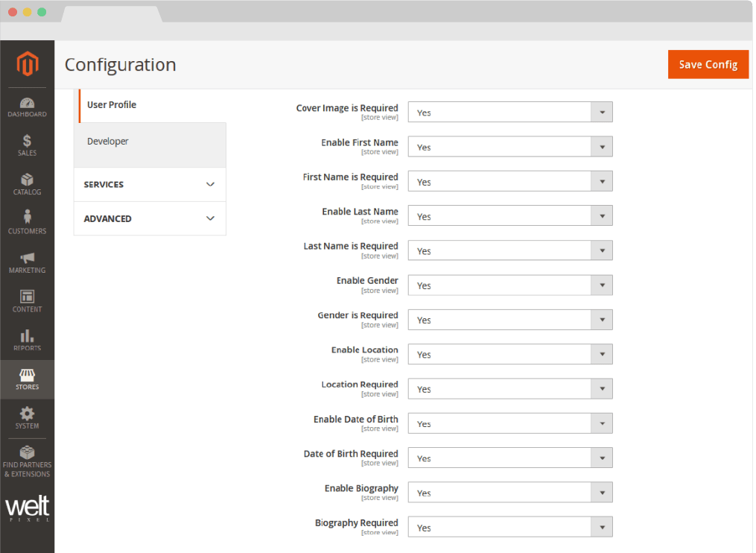Open the Enable Gender dropdown
Viewport: 756px width, 553px height.
[x=509, y=285]
